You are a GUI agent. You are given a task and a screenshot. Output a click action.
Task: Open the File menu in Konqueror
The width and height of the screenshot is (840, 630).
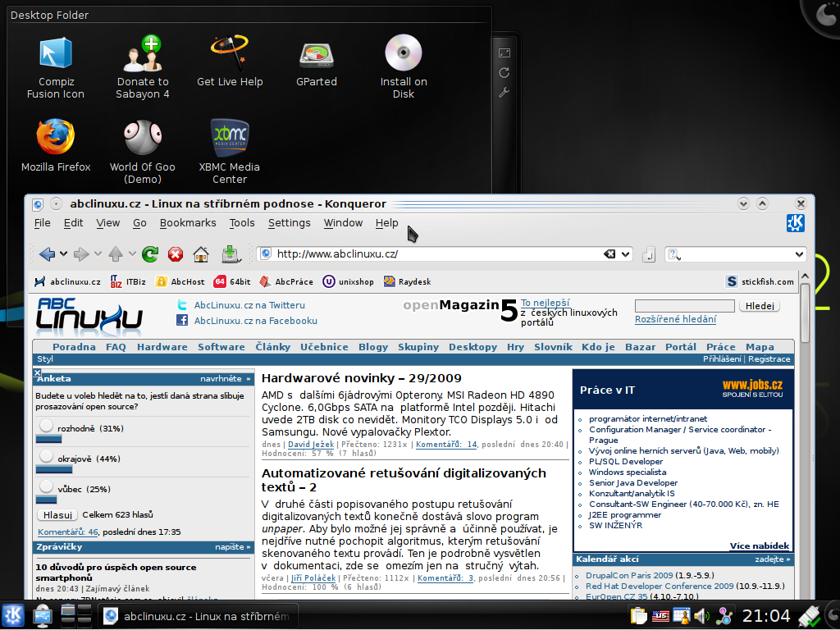(43, 223)
